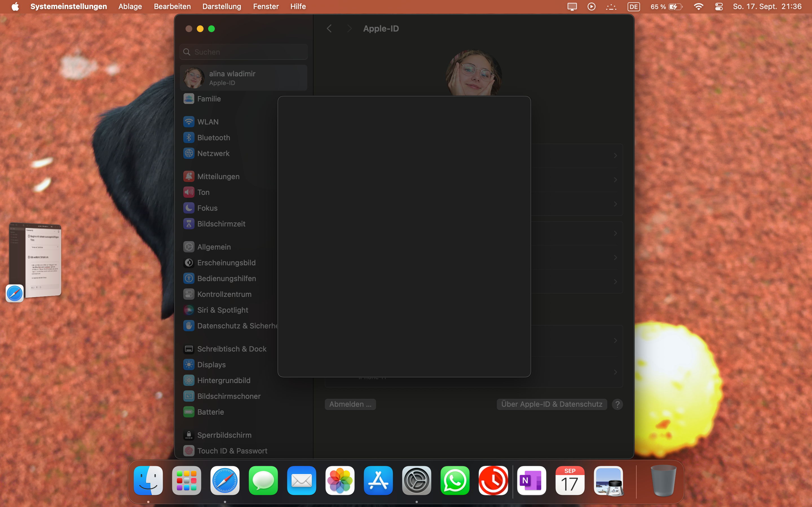Select the Ton sidebar item

[x=203, y=192]
